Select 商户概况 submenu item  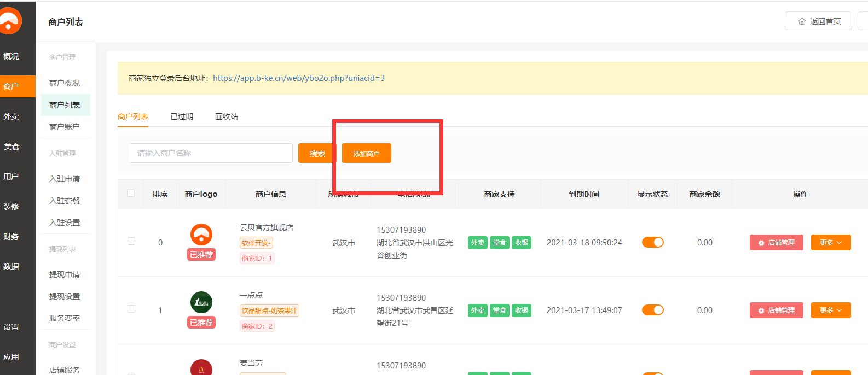point(65,83)
